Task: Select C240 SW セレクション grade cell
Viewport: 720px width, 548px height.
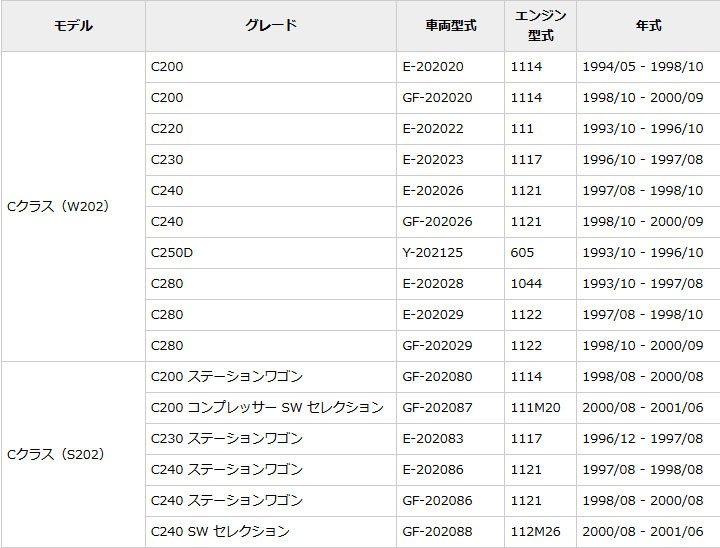Action: click(x=271, y=532)
